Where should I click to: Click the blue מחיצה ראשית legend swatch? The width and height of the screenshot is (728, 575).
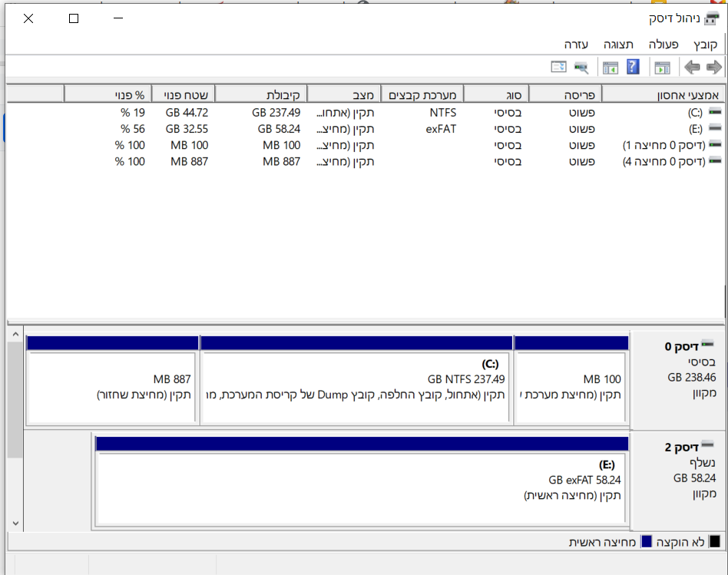(647, 541)
